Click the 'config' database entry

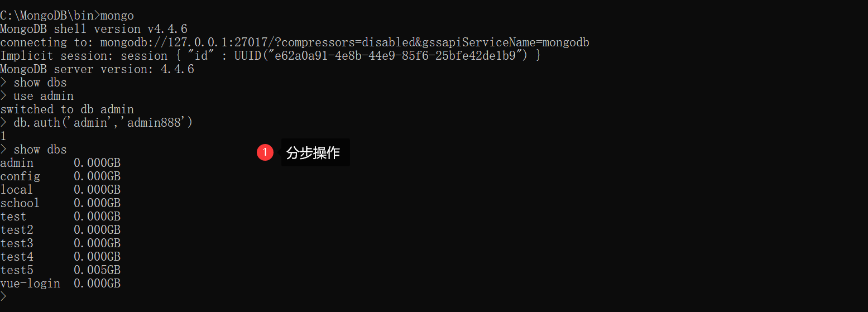(20, 176)
